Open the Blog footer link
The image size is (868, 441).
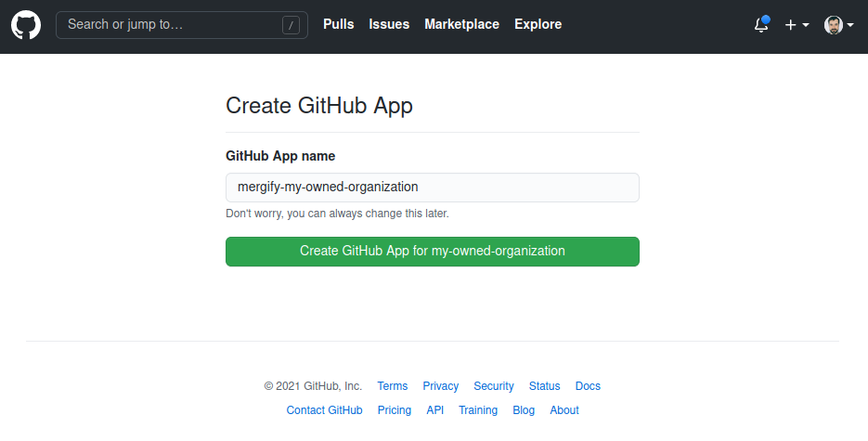coord(524,410)
